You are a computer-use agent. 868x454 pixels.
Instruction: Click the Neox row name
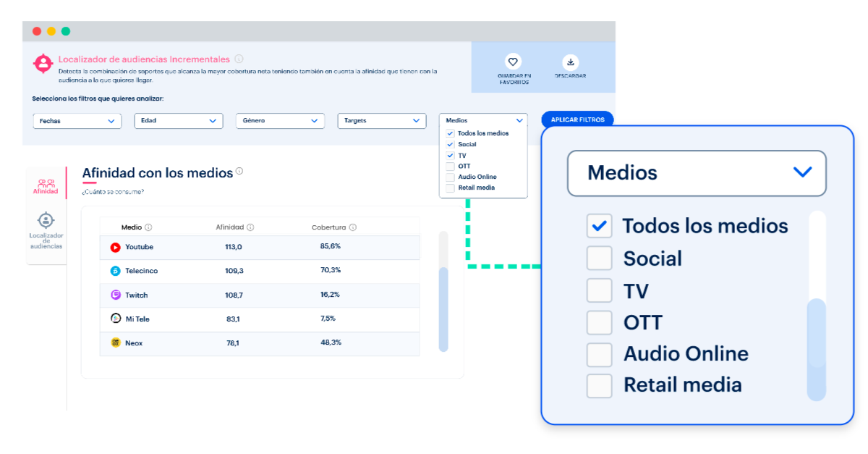(134, 342)
